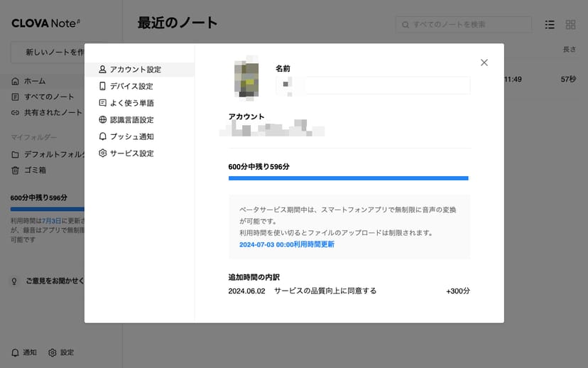Switch to grid view icon
This screenshot has width=588, height=368.
point(570,25)
